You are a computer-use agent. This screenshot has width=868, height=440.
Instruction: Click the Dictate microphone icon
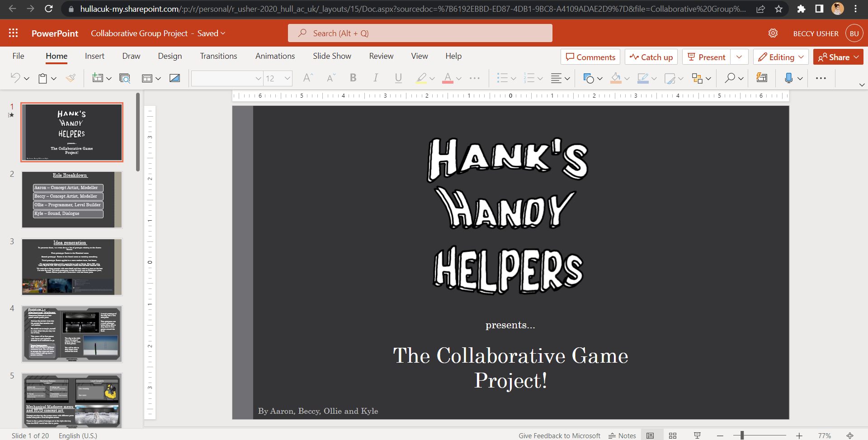point(788,78)
